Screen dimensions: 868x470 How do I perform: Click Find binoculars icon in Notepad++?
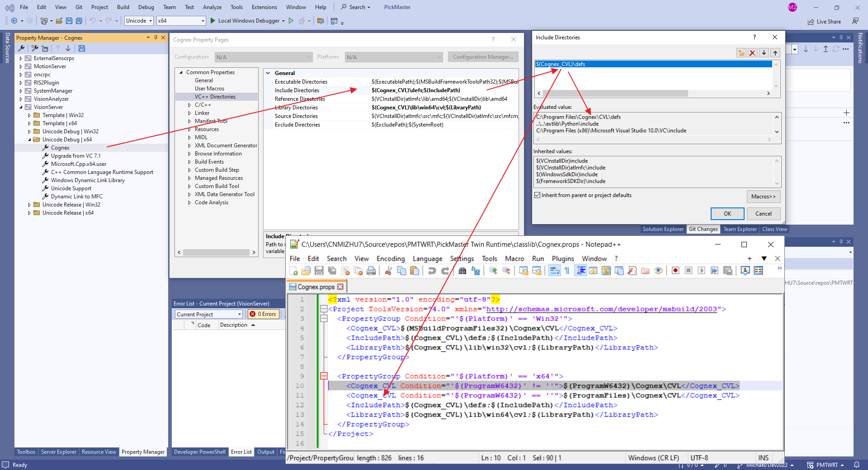coord(462,271)
